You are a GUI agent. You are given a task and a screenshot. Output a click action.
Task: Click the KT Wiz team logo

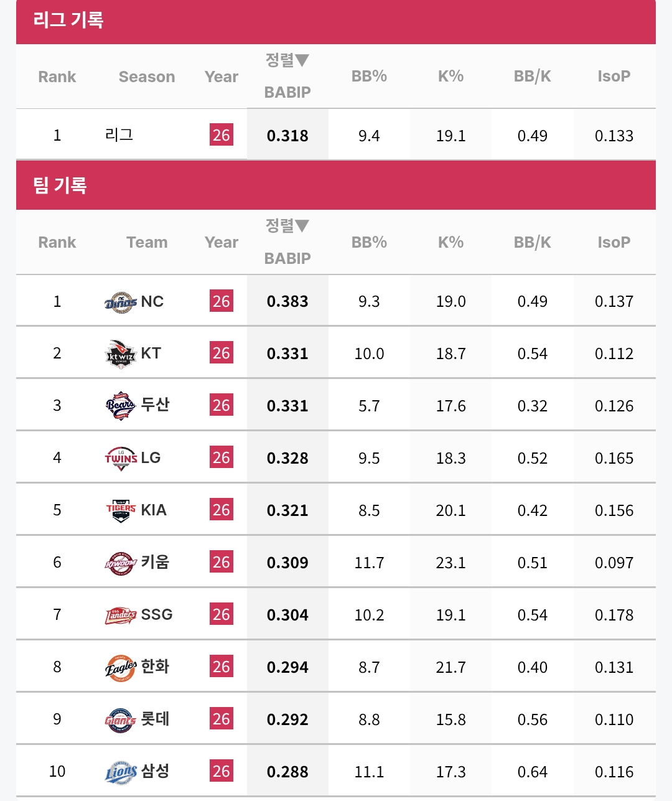coord(121,354)
